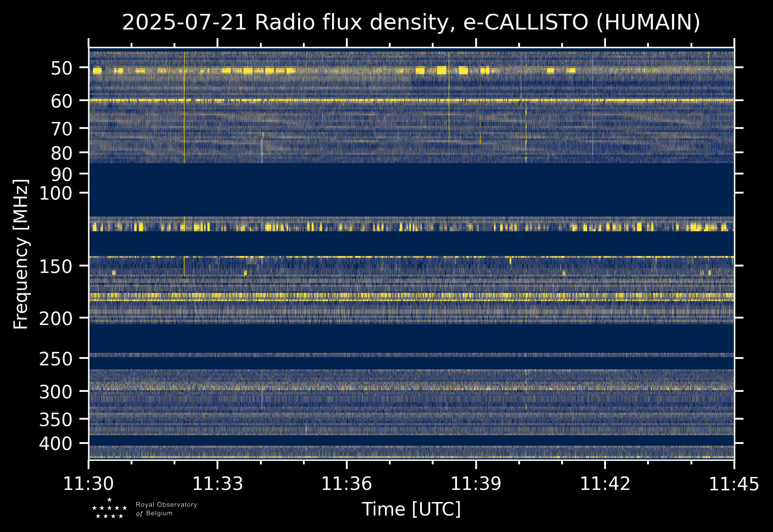The height and width of the screenshot is (532, 773).
Task: Select the Time [UTC] axis label
Action: [x=411, y=509]
